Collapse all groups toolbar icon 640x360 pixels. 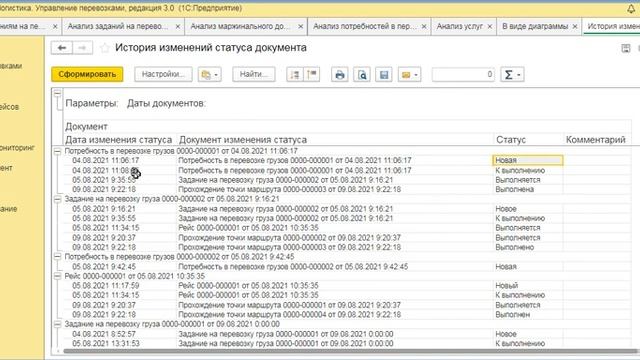(x=294, y=75)
